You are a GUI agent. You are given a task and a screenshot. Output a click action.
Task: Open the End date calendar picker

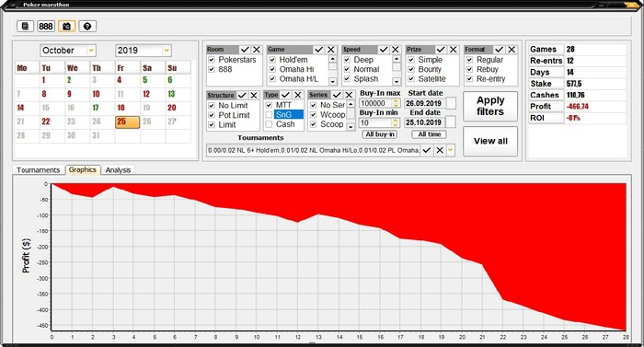click(x=451, y=122)
